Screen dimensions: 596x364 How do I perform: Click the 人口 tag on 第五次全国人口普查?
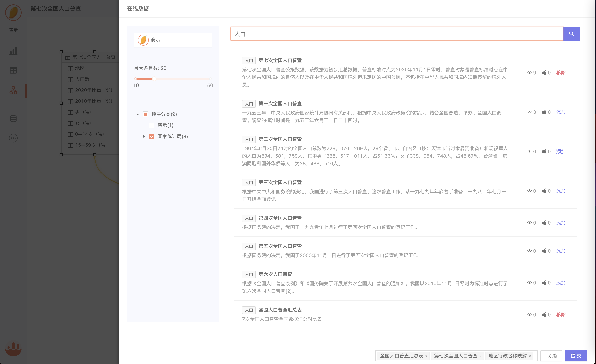click(249, 246)
